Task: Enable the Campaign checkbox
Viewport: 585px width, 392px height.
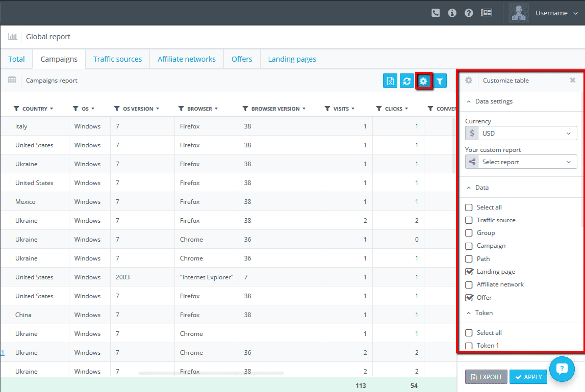Action: click(469, 246)
